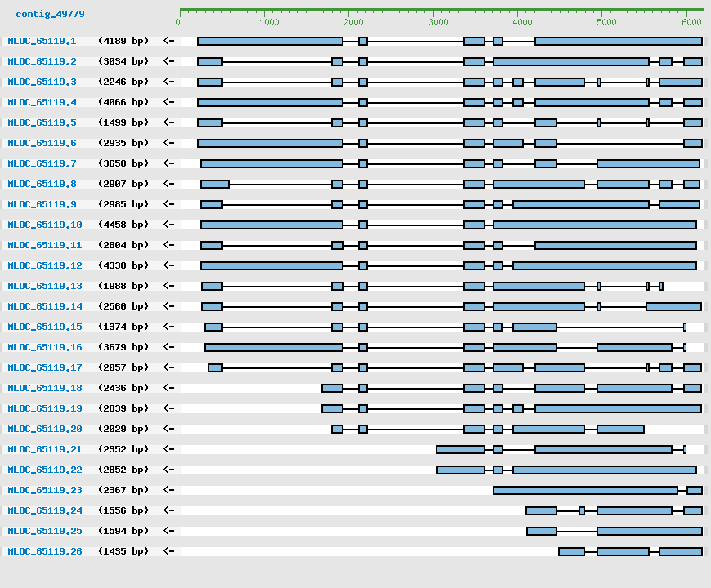Click the 5000 tick label on the scale
The width and height of the screenshot is (711, 588).
606,22
